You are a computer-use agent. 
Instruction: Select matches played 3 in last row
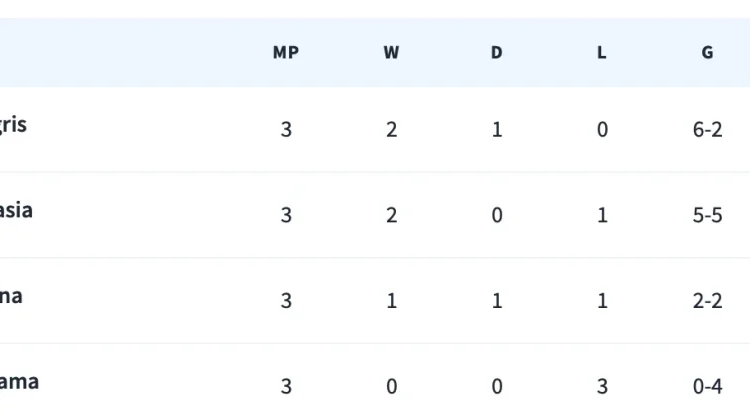point(286,387)
